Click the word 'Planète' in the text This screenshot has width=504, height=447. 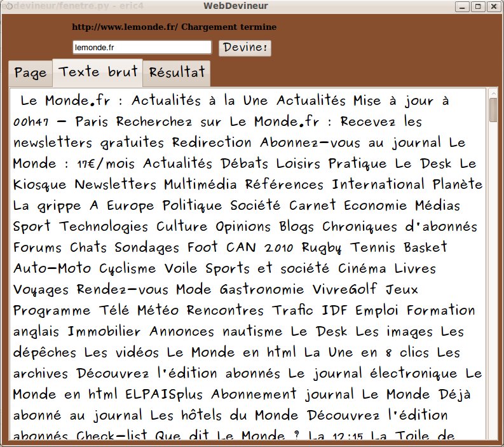pos(458,184)
